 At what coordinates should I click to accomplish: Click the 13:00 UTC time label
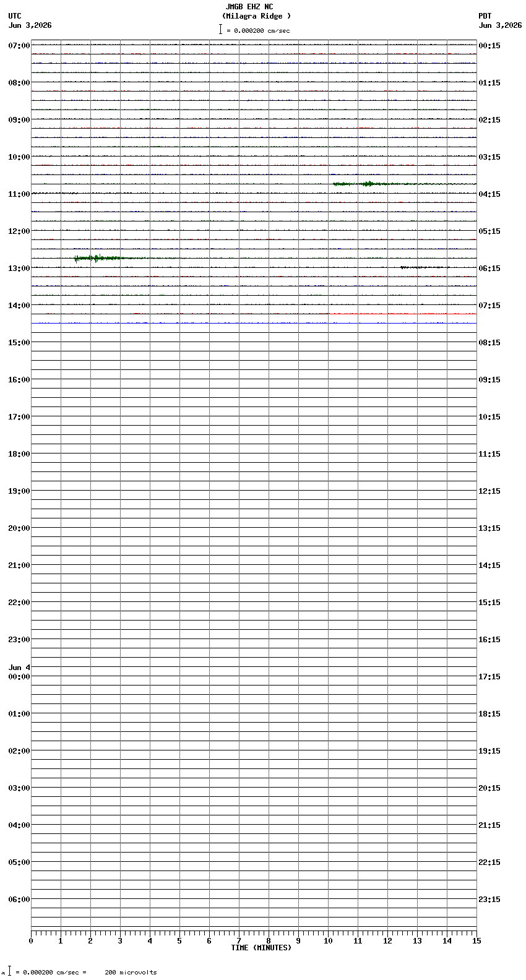[19, 269]
